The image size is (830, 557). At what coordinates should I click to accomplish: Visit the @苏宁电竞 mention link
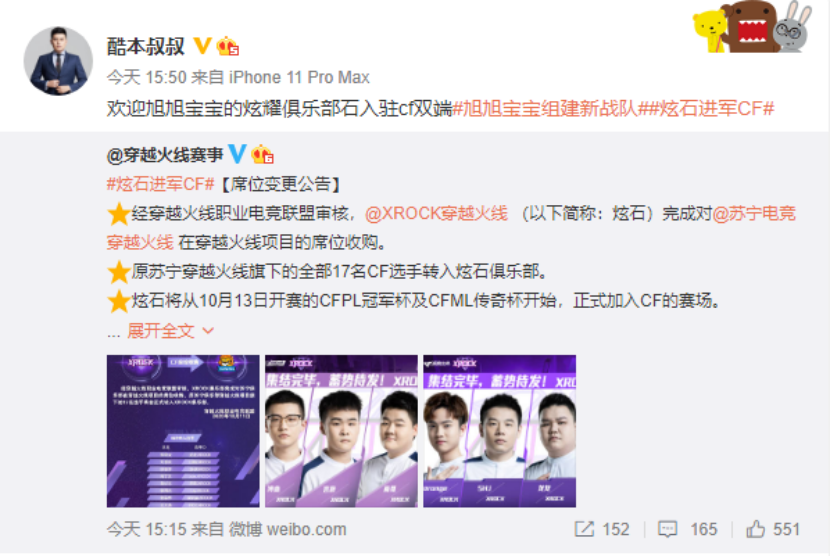coord(754,213)
